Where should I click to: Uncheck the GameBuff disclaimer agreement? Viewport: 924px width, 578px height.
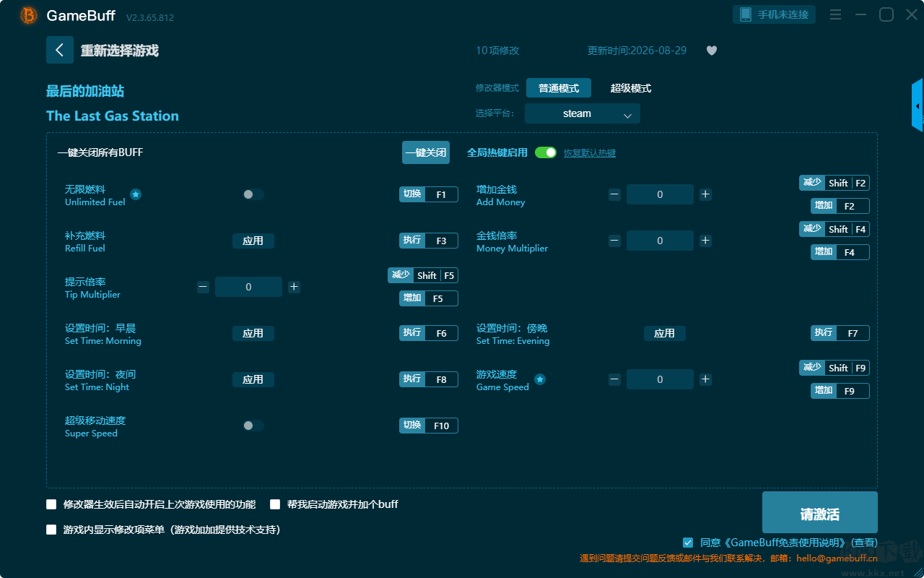coord(688,543)
